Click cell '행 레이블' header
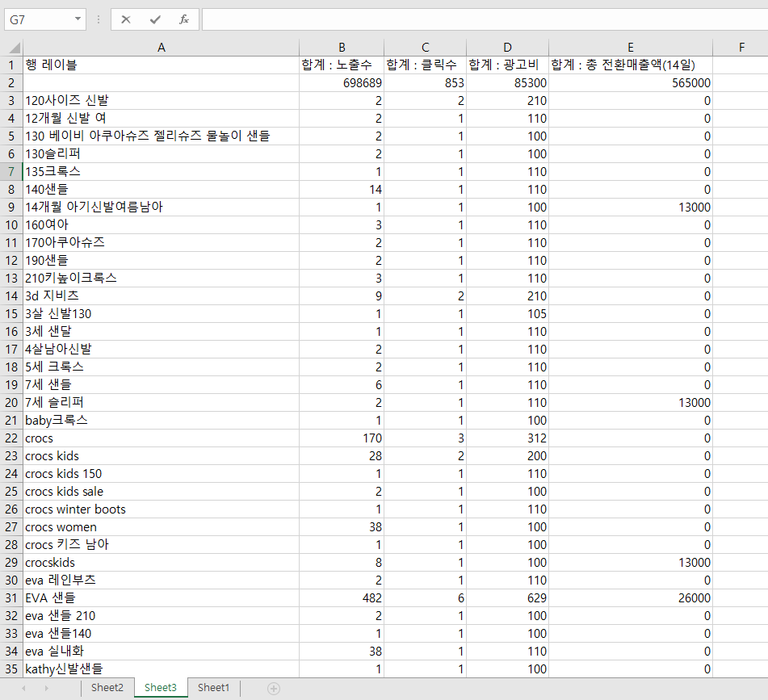The image size is (768, 700). coord(162,65)
